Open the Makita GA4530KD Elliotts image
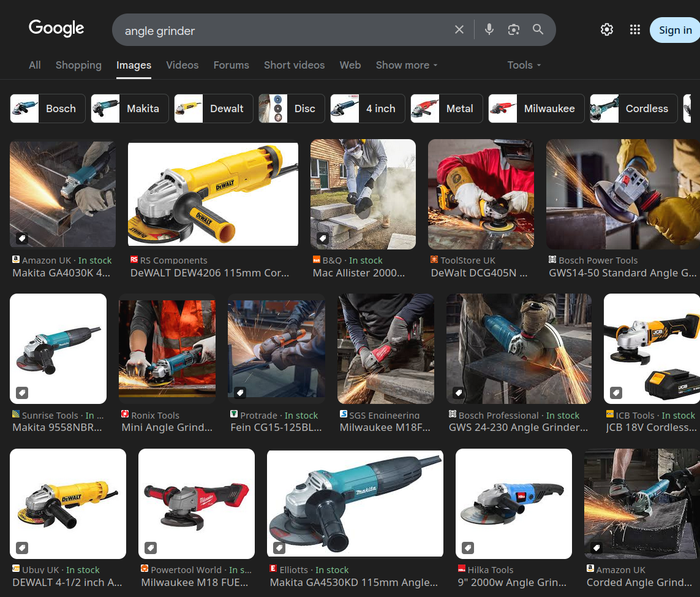Viewport: 700px width, 597px height. 355,504
